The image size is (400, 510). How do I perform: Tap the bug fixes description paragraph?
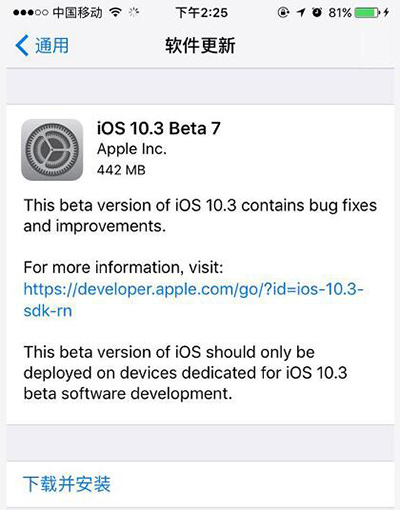[x=200, y=215]
